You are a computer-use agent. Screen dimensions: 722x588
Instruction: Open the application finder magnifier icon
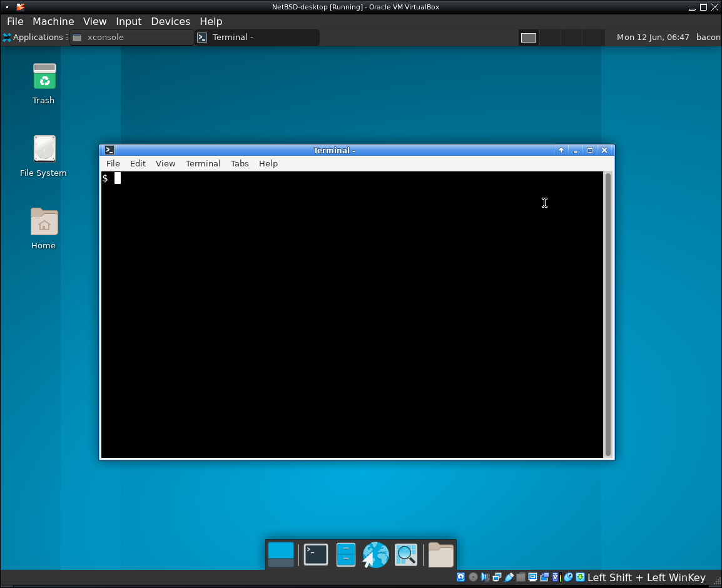pos(405,554)
